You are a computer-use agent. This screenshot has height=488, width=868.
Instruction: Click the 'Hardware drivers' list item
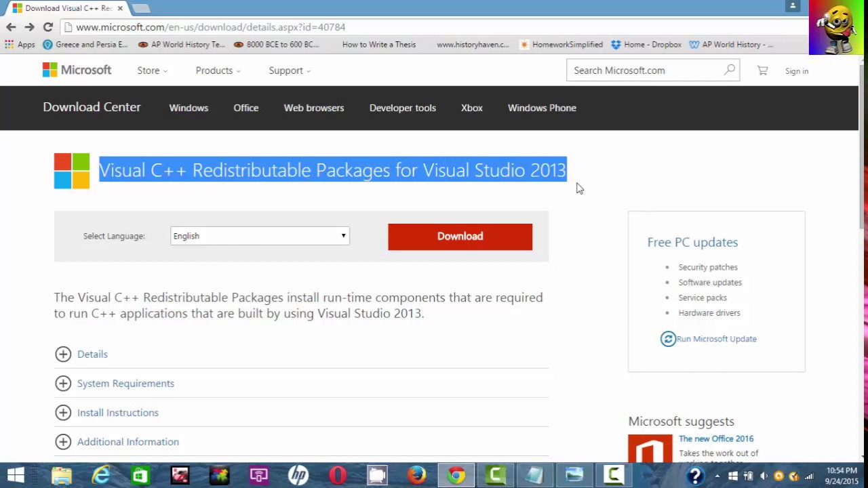click(x=709, y=312)
